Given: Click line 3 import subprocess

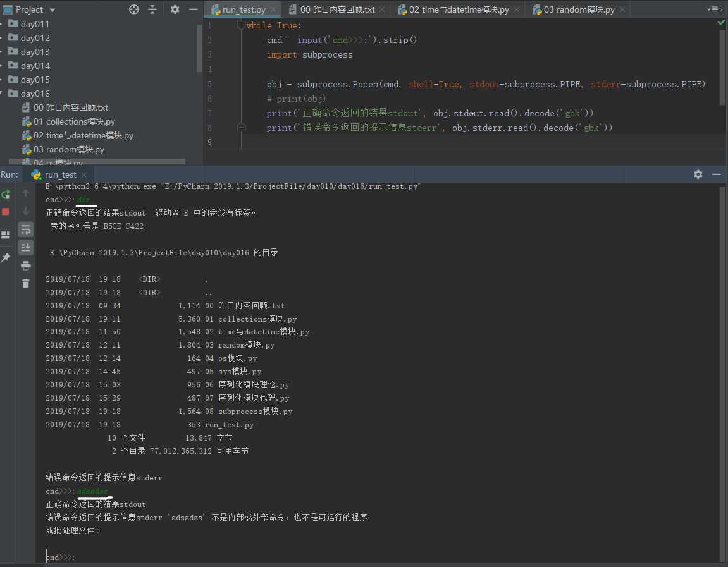Looking at the screenshot, I should point(309,55).
